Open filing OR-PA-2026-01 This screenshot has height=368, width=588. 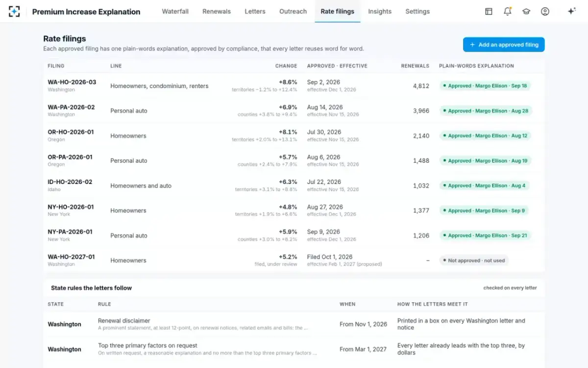coord(70,157)
